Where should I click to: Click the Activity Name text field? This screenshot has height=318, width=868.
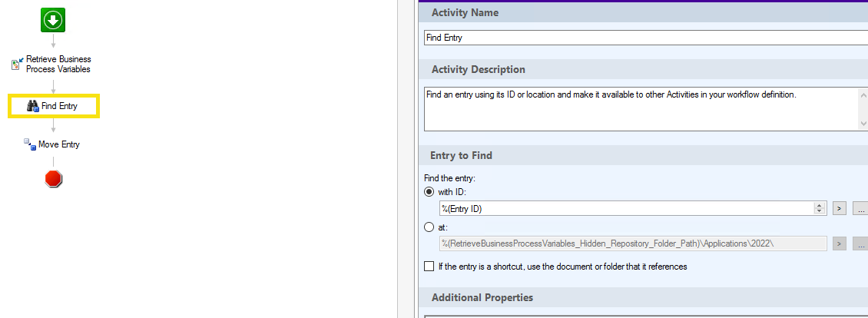pos(645,37)
